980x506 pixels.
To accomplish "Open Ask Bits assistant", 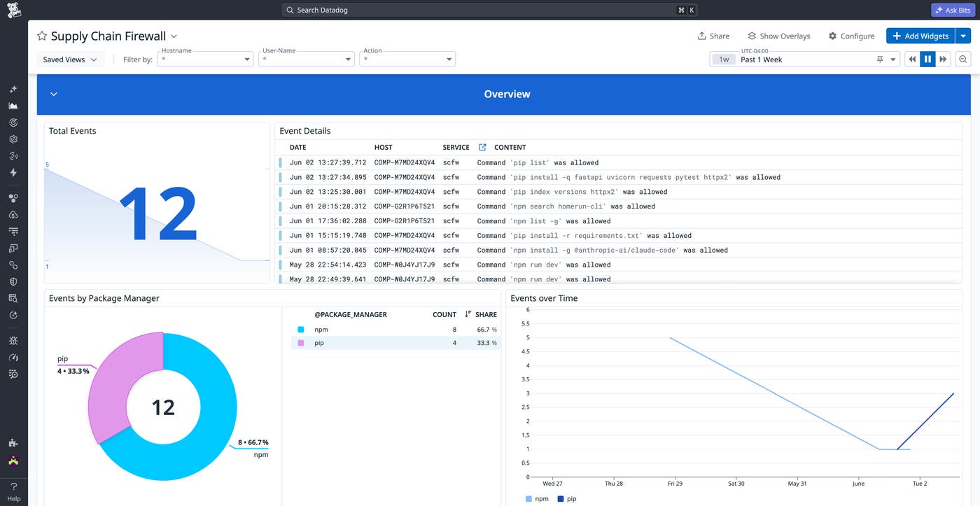I will click(952, 10).
